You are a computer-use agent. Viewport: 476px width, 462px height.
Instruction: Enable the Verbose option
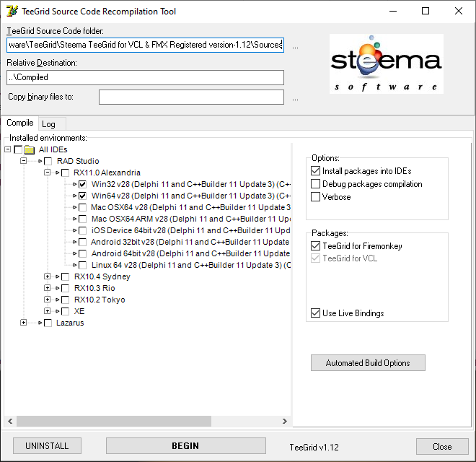pos(315,197)
